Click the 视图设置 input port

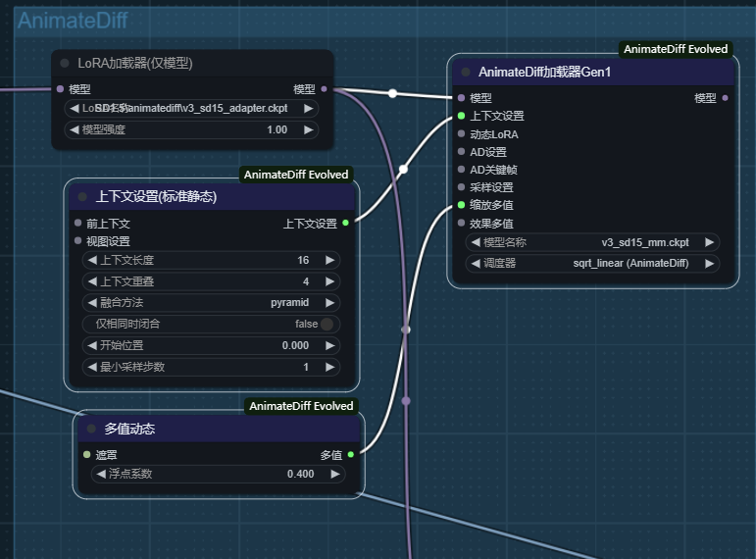click(x=78, y=240)
